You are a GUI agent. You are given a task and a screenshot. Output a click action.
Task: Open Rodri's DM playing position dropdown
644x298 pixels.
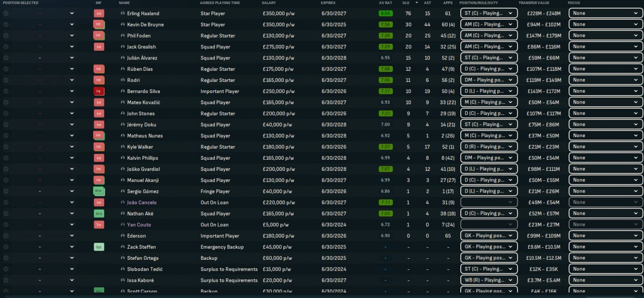[x=489, y=80]
